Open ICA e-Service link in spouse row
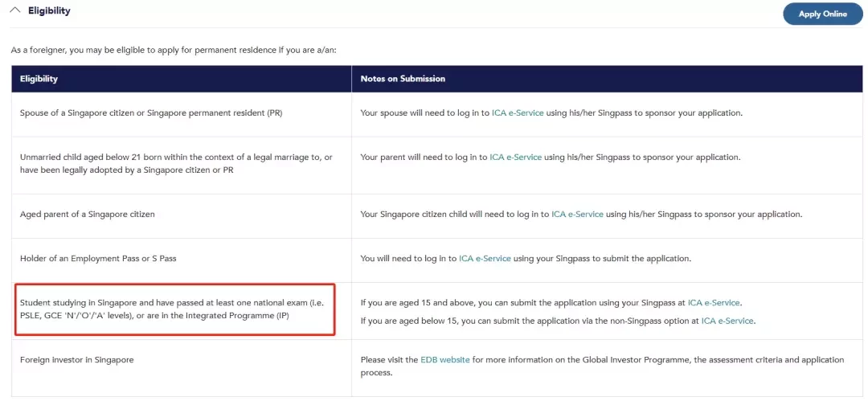Viewport: 868px width, 401px height. pos(518,113)
